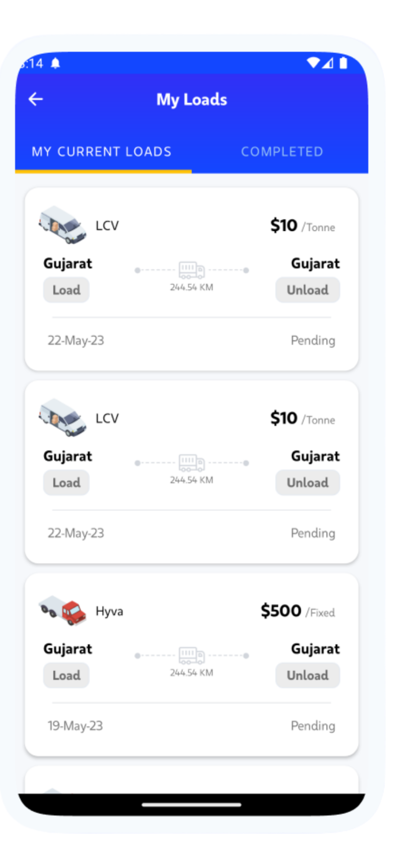
Task: Tap the second LCV van icon
Action: click(62, 417)
